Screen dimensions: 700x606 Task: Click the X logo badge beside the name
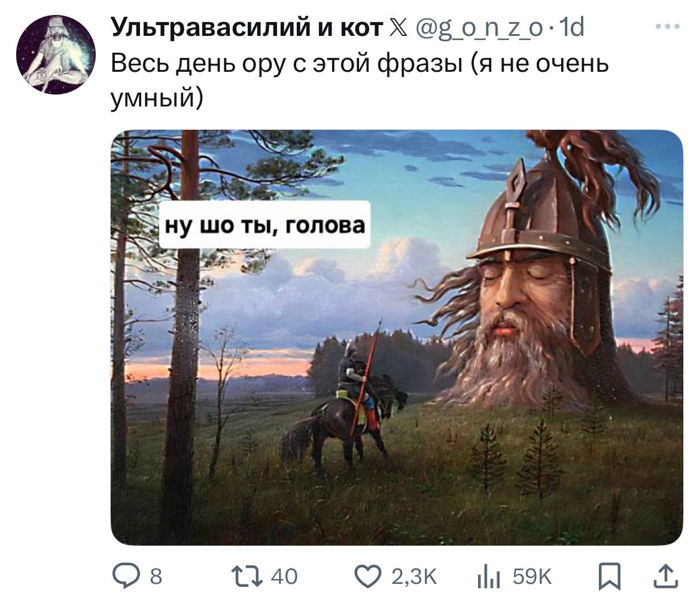398,28
